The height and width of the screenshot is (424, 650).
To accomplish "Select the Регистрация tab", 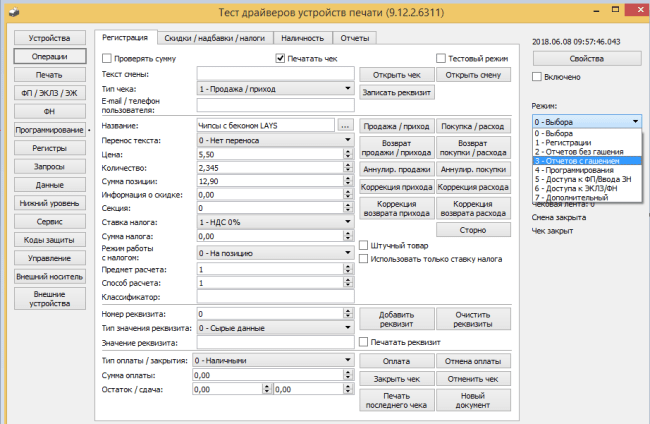I will tap(125, 37).
